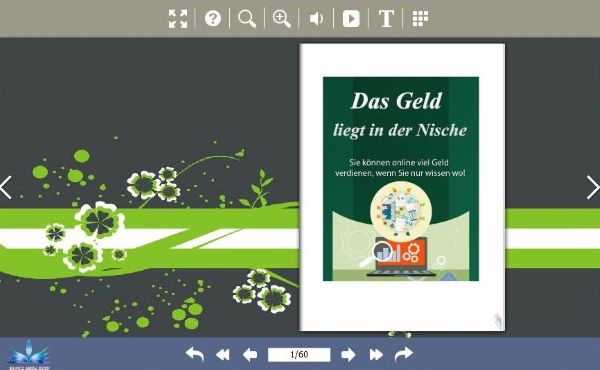Start auto flip with the play icon

click(351, 18)
